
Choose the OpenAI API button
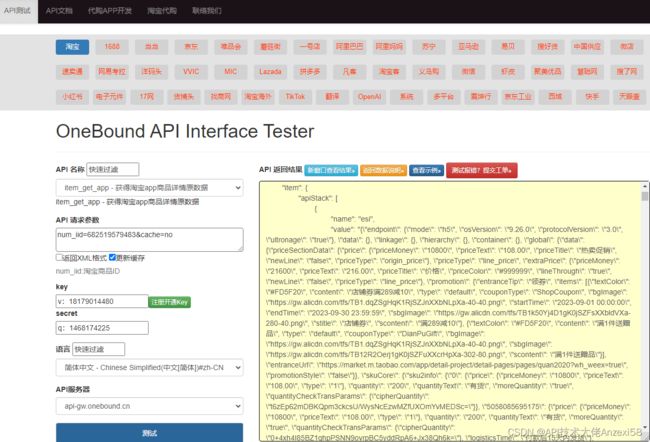coord(369,97)
